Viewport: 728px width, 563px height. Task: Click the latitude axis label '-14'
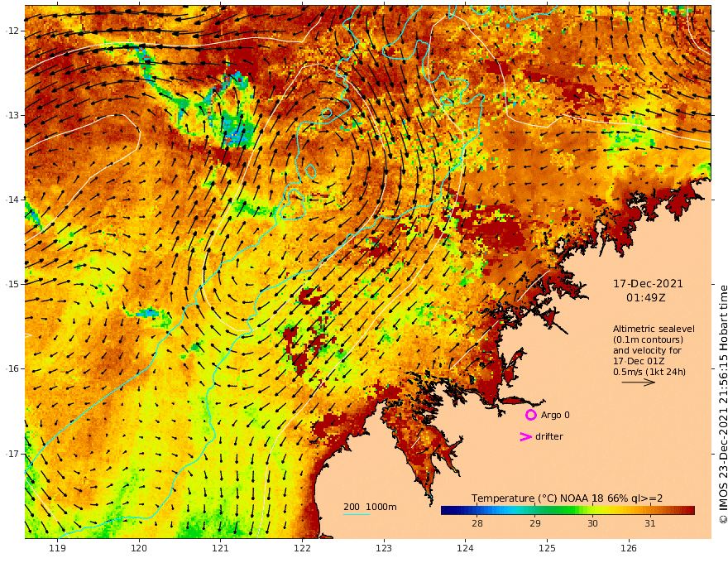point(12,200)
